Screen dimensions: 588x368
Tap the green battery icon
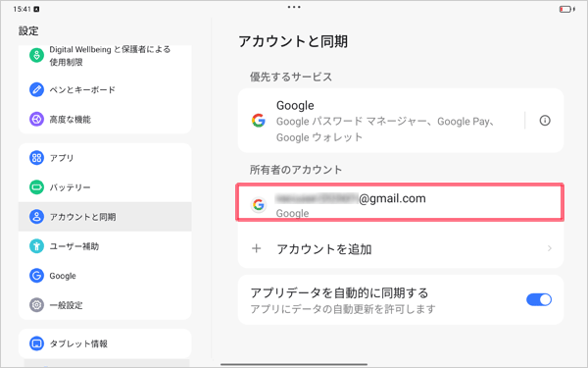tap(36, 187)
